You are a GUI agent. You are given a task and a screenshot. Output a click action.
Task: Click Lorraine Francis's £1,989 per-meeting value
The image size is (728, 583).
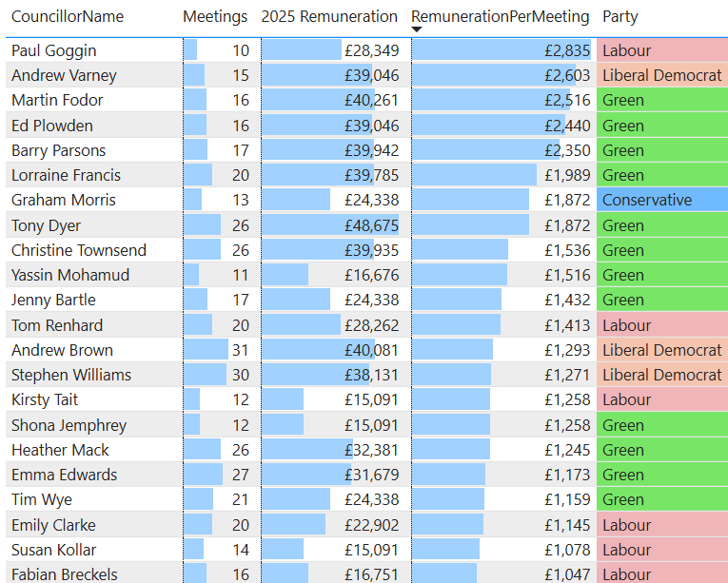click(x=567, y=175)
